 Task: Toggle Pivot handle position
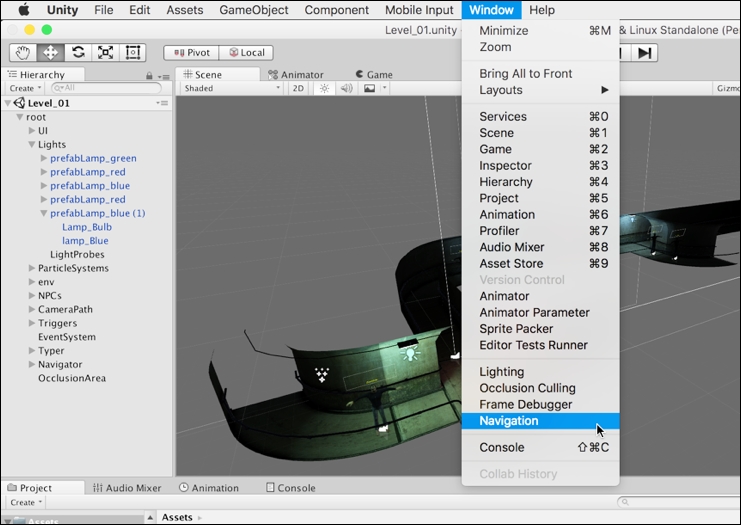click(191, 52)
